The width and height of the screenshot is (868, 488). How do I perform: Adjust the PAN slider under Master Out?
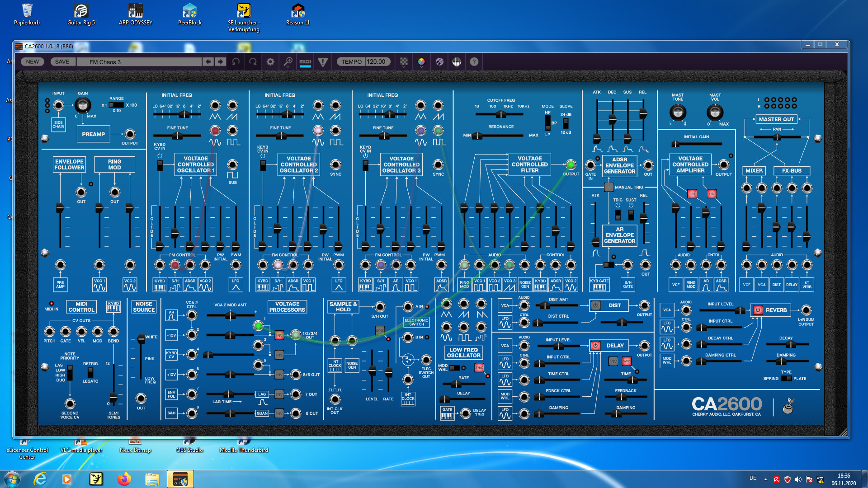click(x=777, y=137)
